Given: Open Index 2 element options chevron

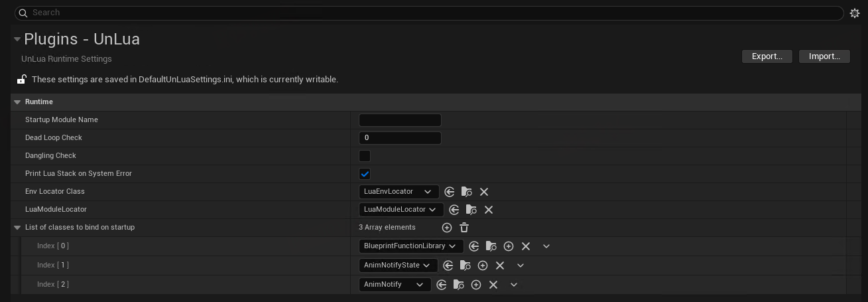Looking at the screenshot, I should (x=514, y=285).
